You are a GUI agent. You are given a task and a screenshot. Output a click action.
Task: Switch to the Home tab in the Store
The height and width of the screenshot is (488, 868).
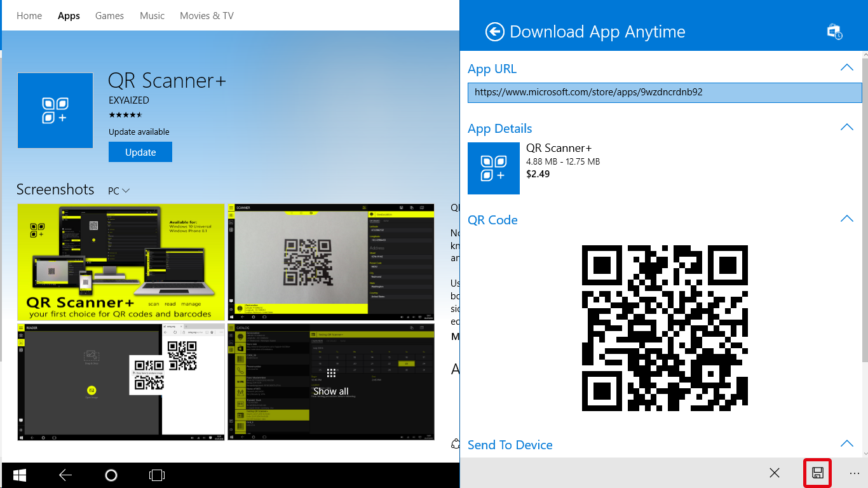(29, 16)
